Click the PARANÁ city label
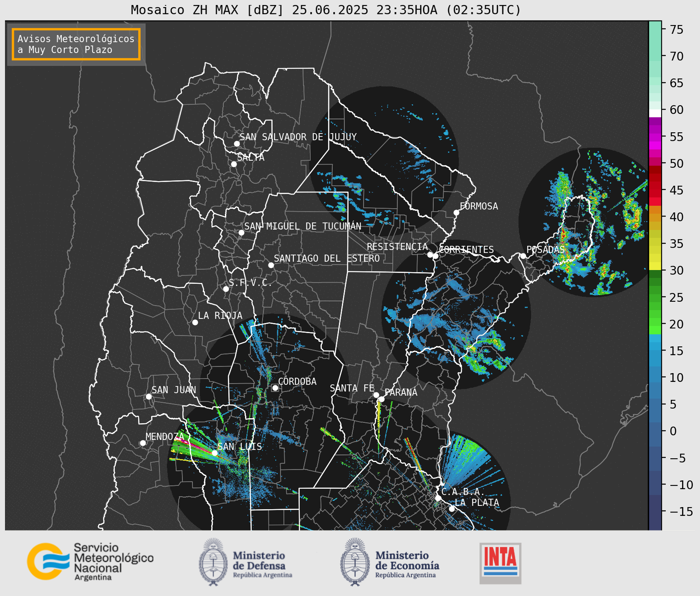 pos(401,392)
